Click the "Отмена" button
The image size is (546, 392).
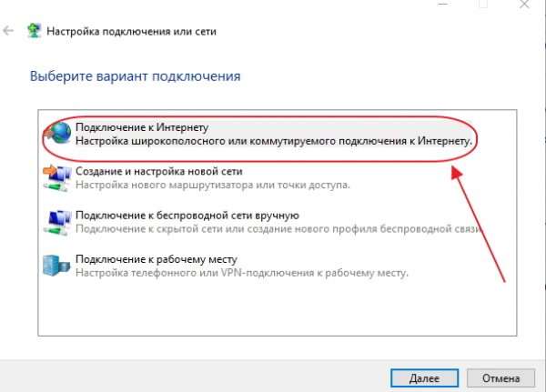coord(500,378)
